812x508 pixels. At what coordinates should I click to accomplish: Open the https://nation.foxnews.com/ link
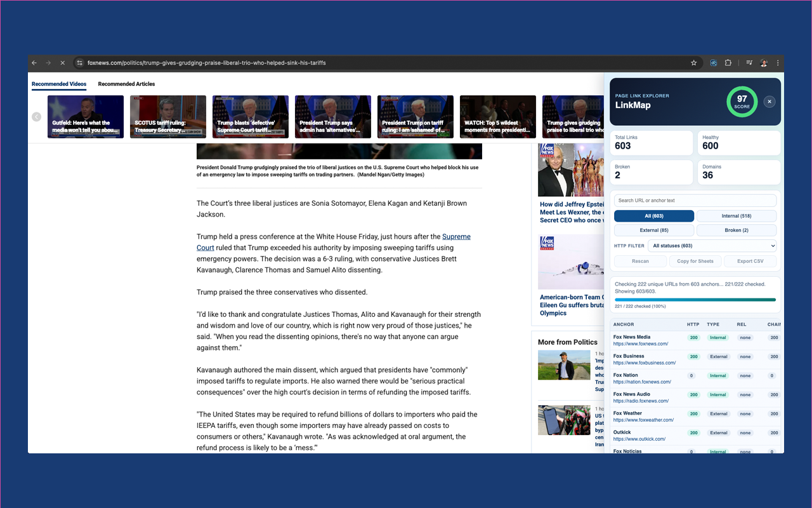tap(642, 382)
